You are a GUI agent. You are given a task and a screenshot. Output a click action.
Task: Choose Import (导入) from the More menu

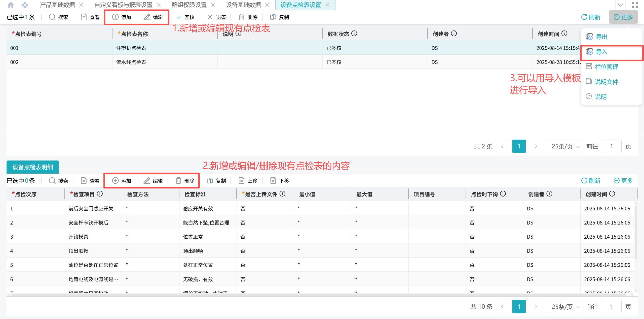point(612,52)
